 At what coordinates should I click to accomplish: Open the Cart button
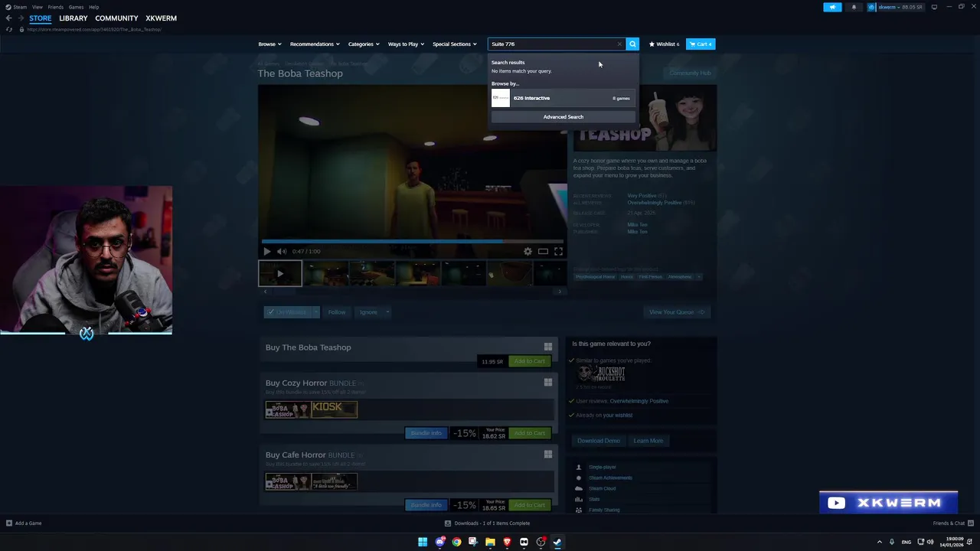pyautogui.click(x=701, y=44)
